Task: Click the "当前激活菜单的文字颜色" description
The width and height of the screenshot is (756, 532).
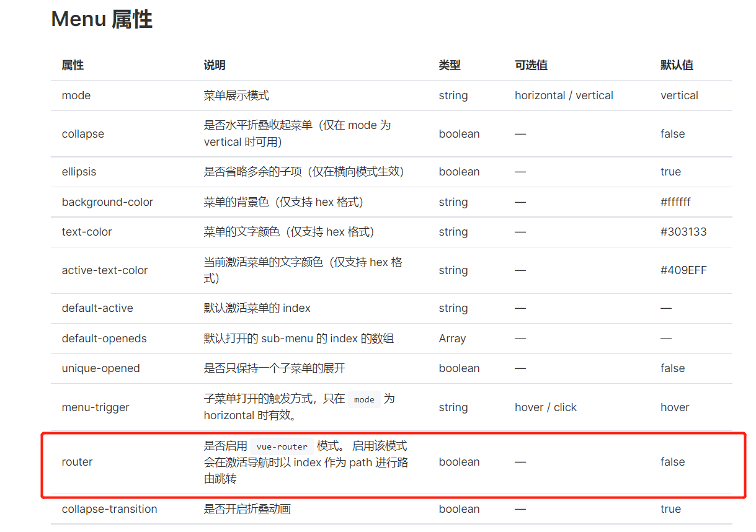Action: pyautogui.click(x=303, y=270)
